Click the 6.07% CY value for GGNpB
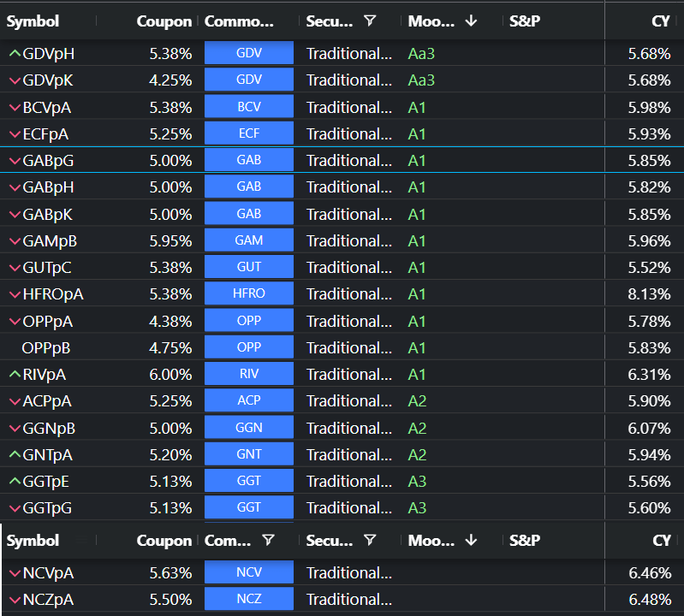This screenshot has width=684, height=616. tap(649, 429)
